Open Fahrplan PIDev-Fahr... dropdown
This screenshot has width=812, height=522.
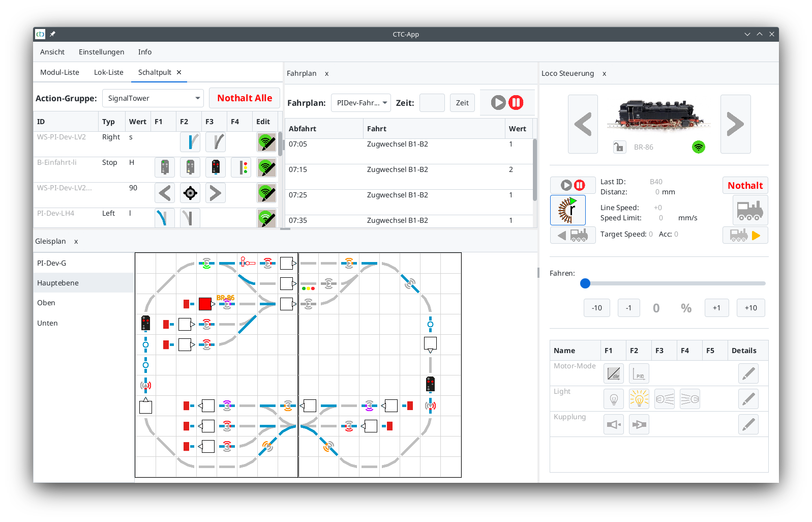click(361, 103)
